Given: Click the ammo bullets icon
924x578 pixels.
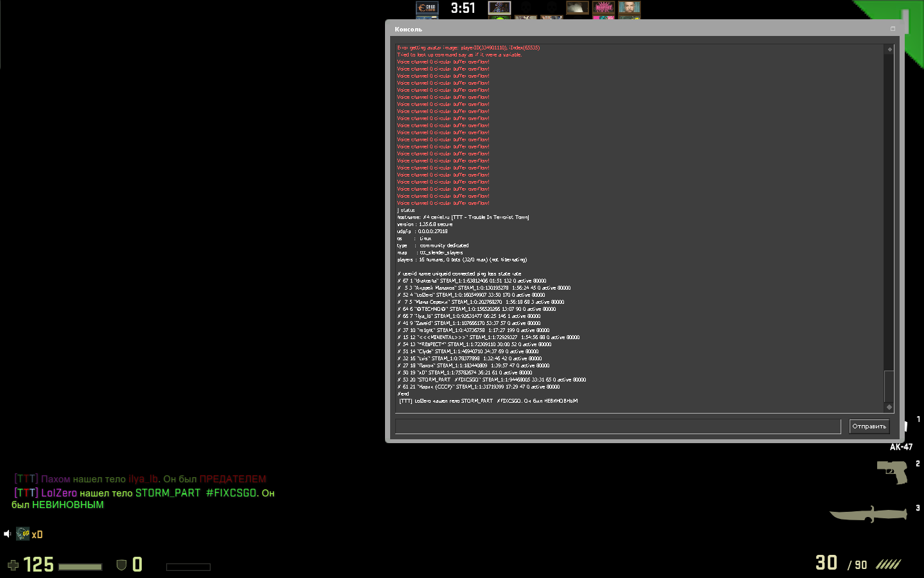Looking at the screenshot, I should click(889, 565).
